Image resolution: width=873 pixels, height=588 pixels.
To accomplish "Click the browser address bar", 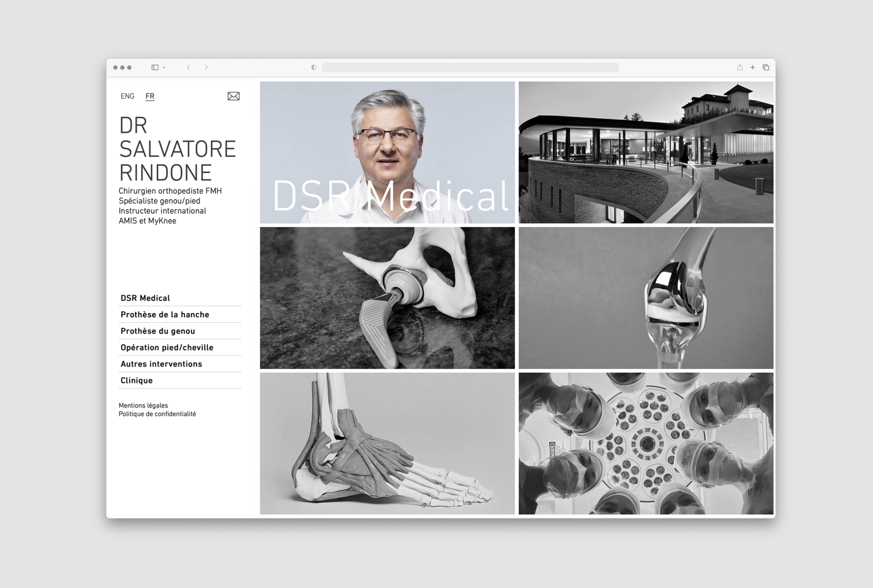I will click(x=470, y=68).
